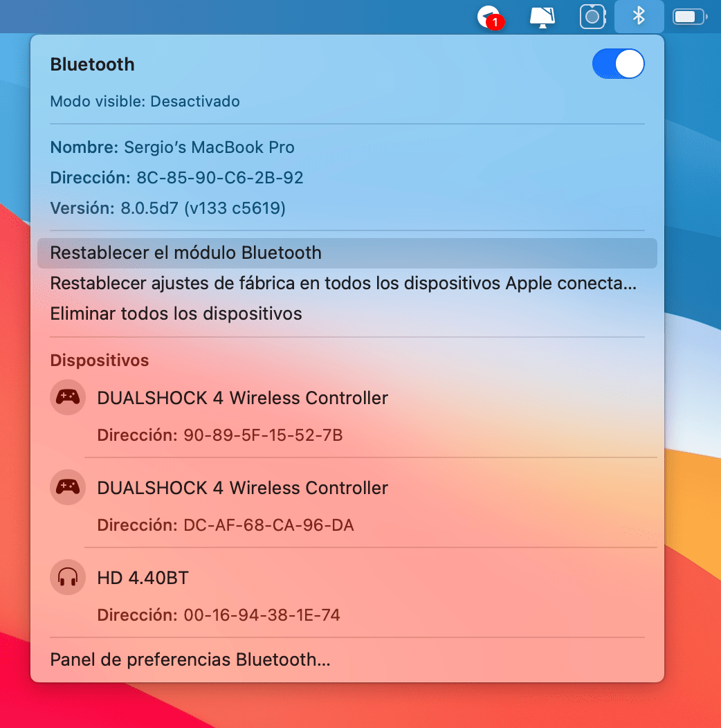Click Nombre: Sergio's MacBook Pro
The height and width of the screenshot is (728, 721).
pos(172,147)
